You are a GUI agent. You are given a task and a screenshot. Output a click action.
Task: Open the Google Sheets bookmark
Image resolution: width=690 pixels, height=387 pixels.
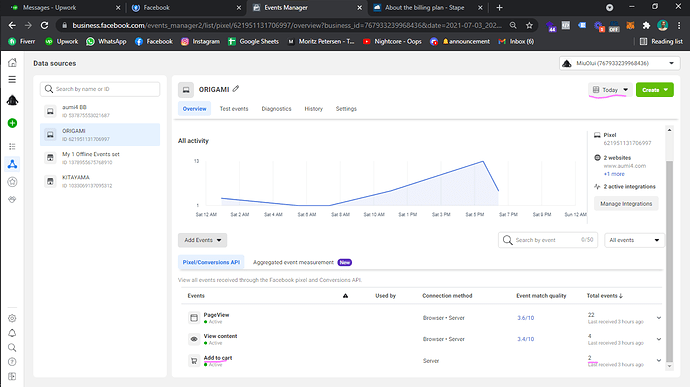[253, 41]
